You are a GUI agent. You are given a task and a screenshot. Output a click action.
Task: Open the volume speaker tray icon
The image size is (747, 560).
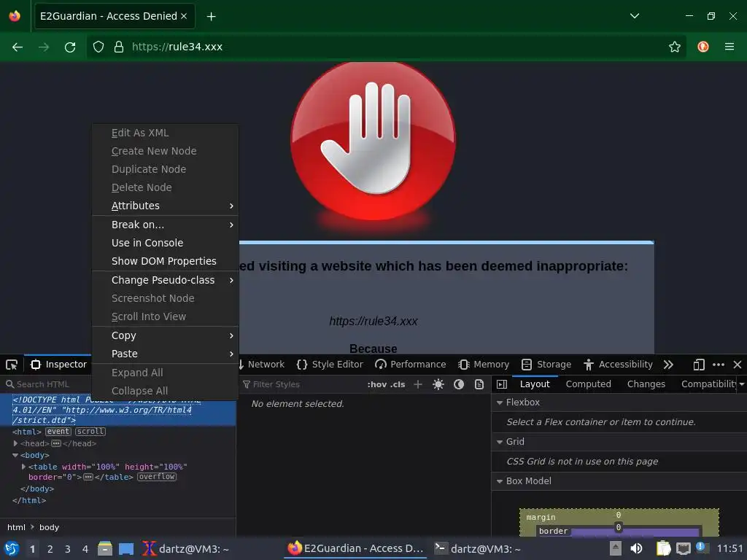636,549
